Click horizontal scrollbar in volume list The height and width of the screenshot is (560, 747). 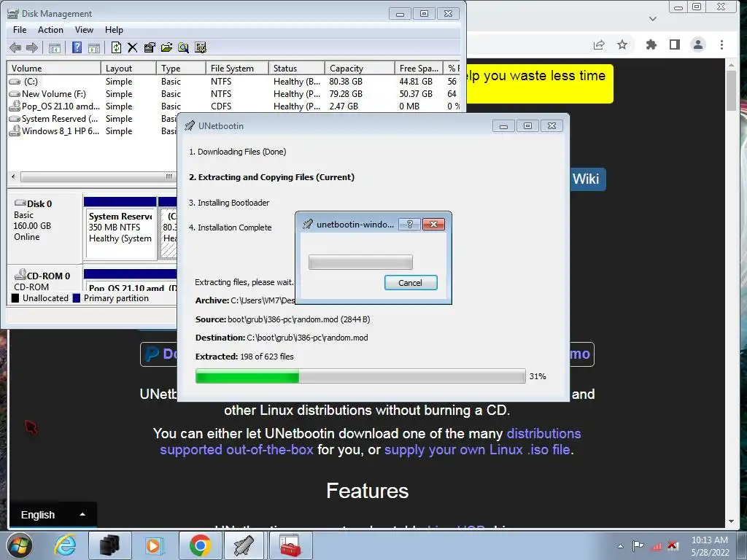98,176
